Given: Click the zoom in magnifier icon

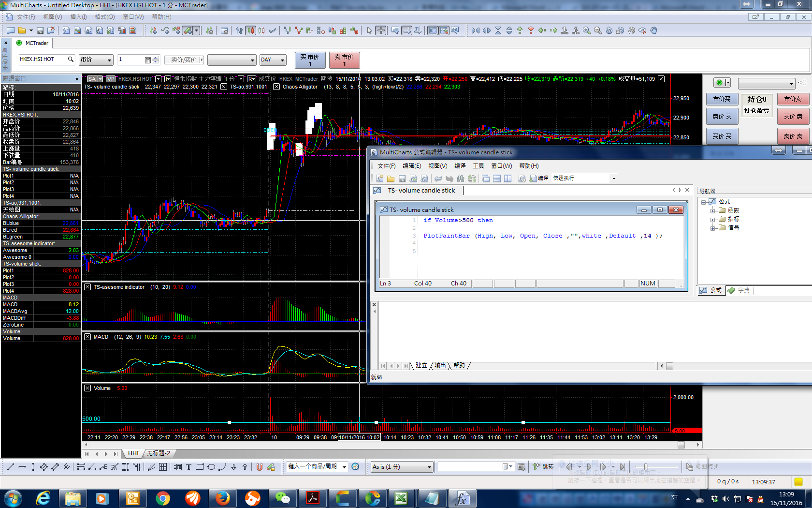Looking at the screenshot, I should [x=586, y=30].
